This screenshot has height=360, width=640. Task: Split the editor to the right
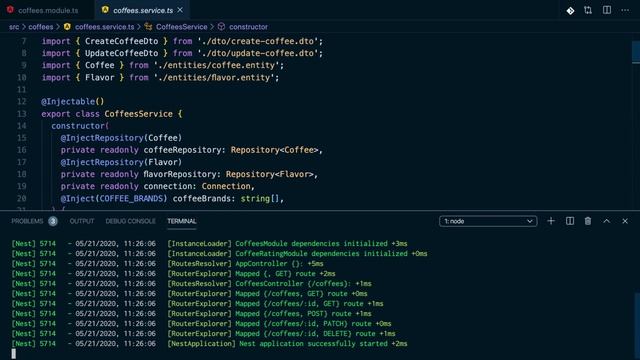tap(607, 10)
